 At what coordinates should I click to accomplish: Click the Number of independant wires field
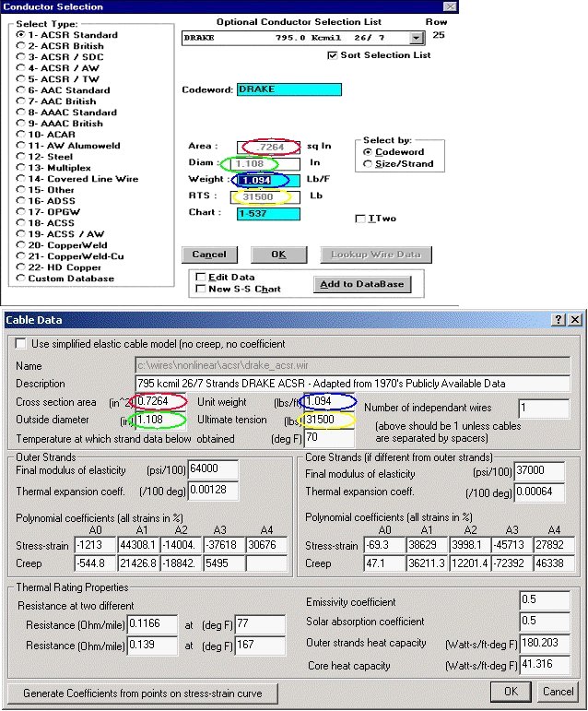pyautogui.click(x=544, y=409)
